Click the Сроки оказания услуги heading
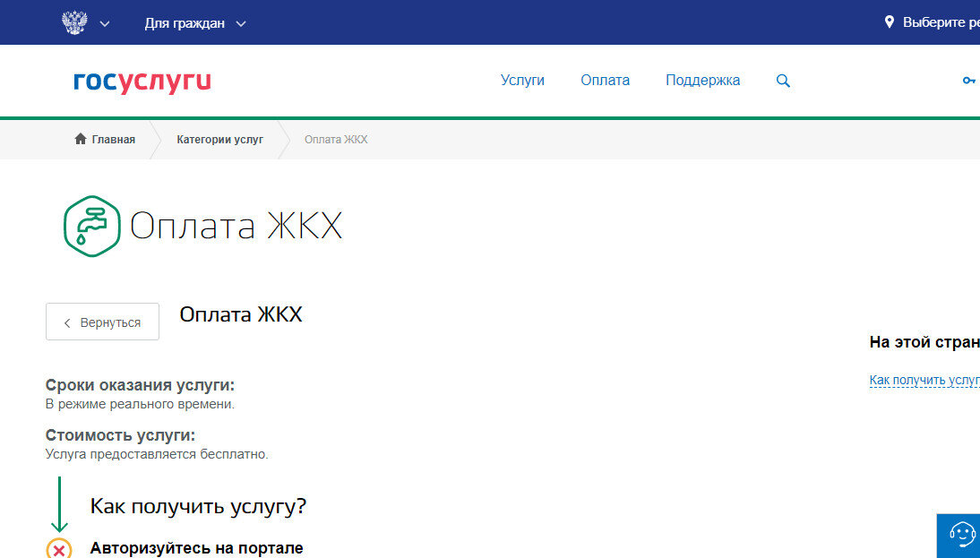The image size is (980, 558). [140, 385]
